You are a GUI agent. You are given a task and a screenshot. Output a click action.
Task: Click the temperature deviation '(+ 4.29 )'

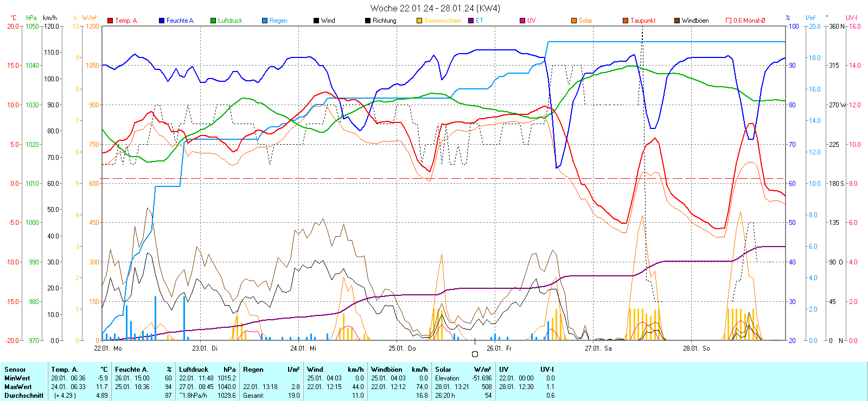65,396
